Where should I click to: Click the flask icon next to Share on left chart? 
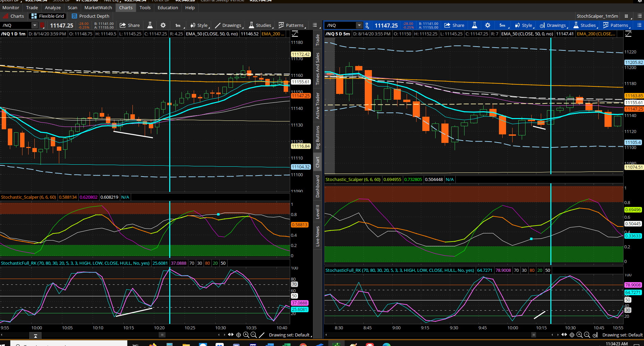coord(150,25)
